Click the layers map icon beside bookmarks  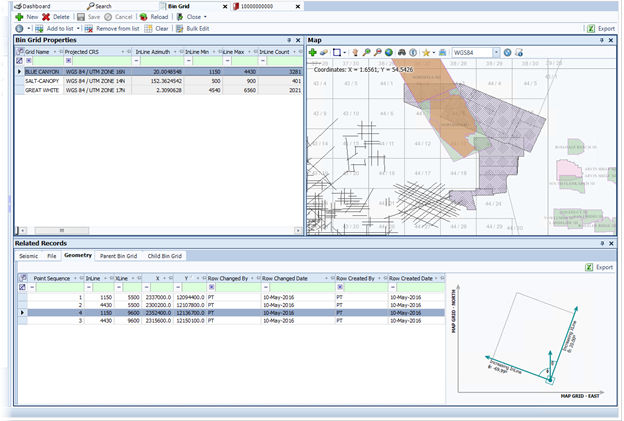(x=443, y=53)
